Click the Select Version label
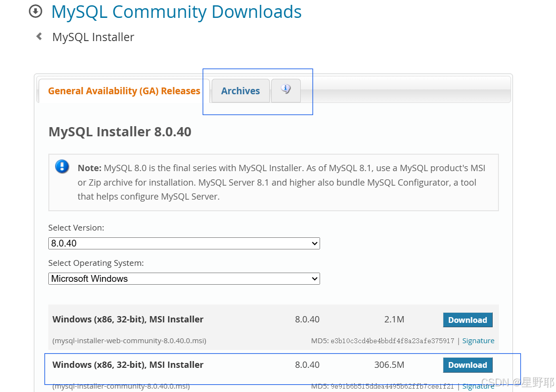This screenshot has height=392, width=556. point(76,228)
